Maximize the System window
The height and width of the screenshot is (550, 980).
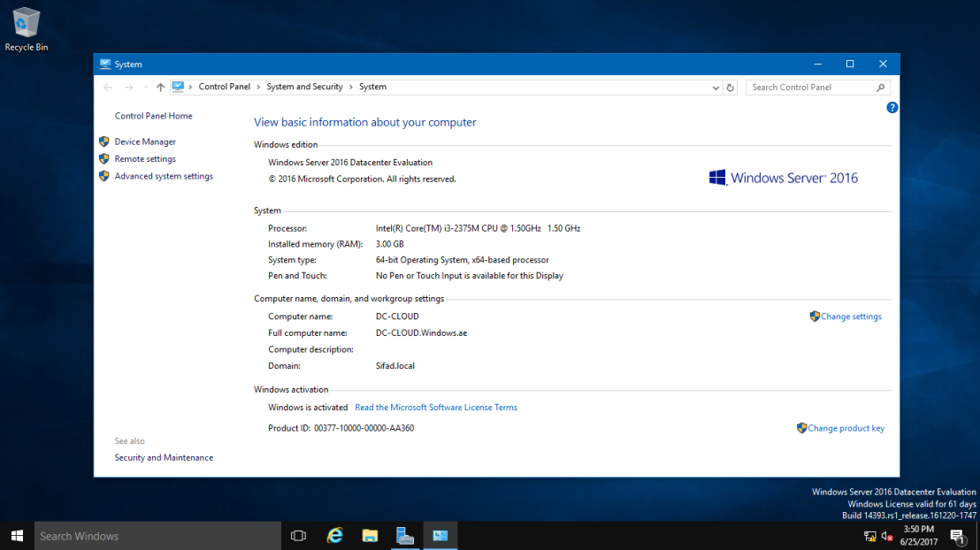[850, 64]
